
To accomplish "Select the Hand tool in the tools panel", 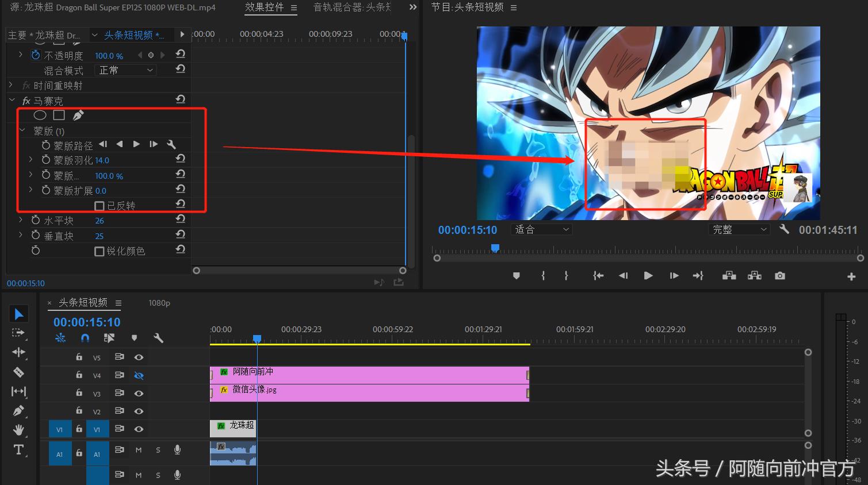I will click(19, 429).
